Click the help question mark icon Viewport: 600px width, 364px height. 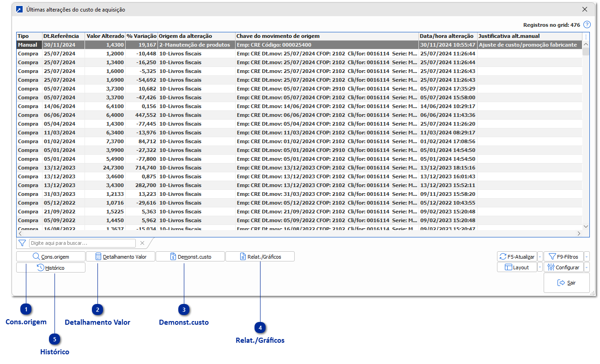587,25
